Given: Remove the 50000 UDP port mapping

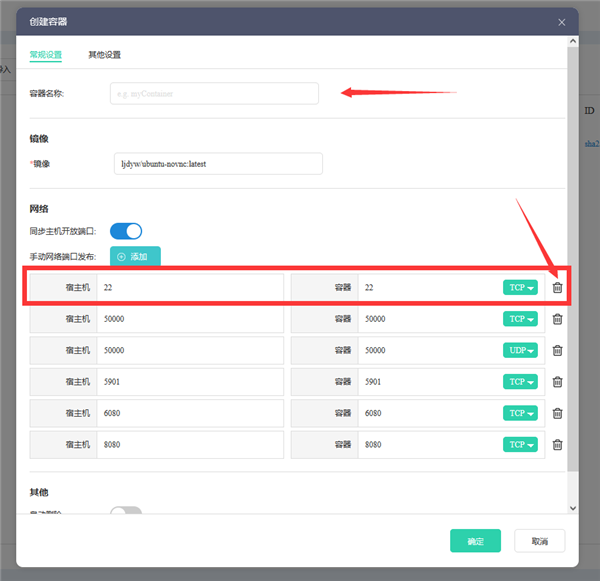Looking at the screenshot, I should coord(557,350).
